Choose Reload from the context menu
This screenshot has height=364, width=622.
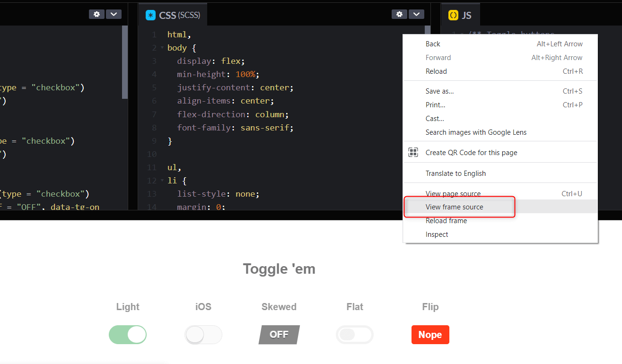click(x=500, y=71)
